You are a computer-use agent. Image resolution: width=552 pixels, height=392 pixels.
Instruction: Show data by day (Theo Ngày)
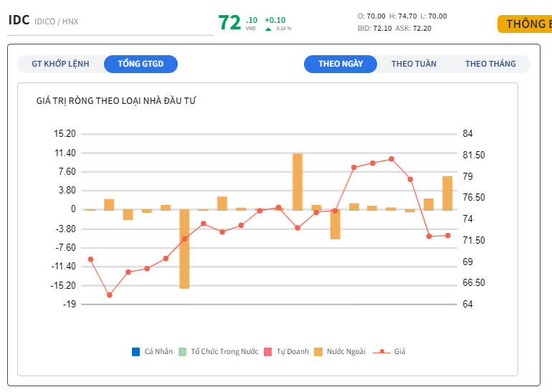pyautogui.click(x=341, y=64)
